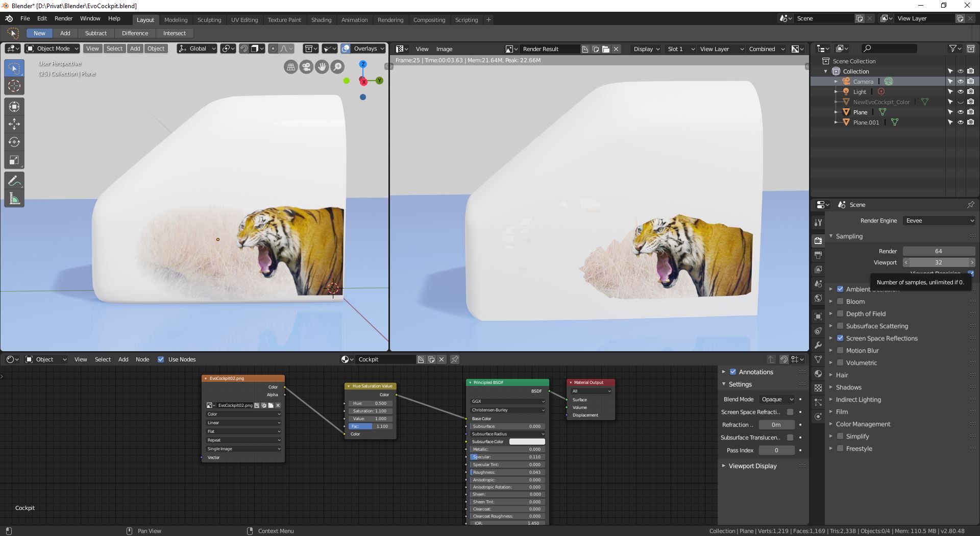Select the Rotate tool
The width and height of the screenshot is (980, 536).
click(x=14, y=142)
